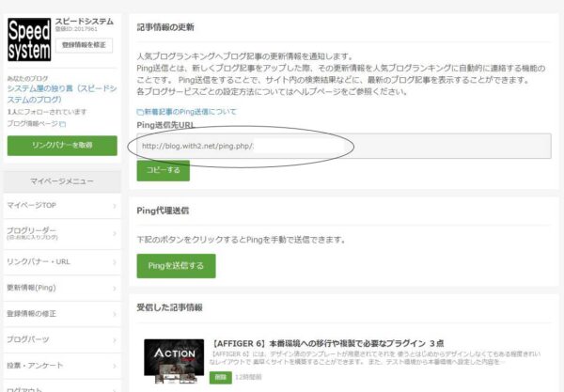Open リンクバナー・URL menu item
This screenshot has height=392, width=564.
coord(62,262)
